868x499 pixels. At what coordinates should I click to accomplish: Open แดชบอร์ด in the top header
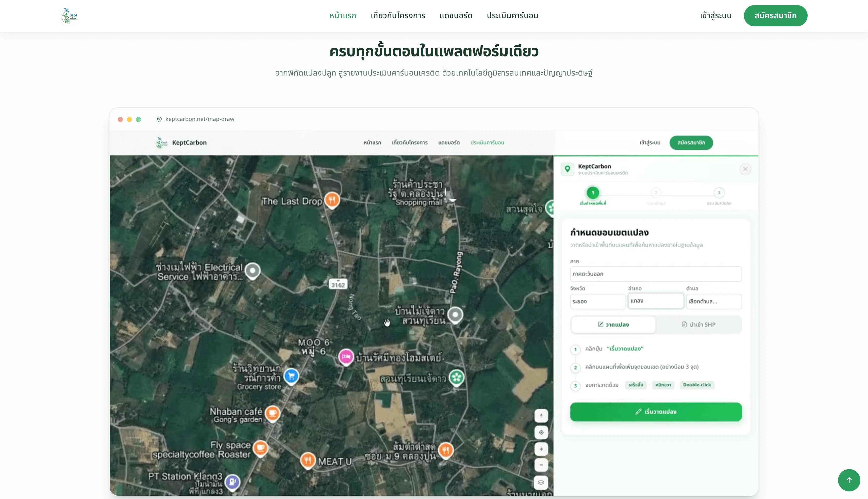coord(456,16)
